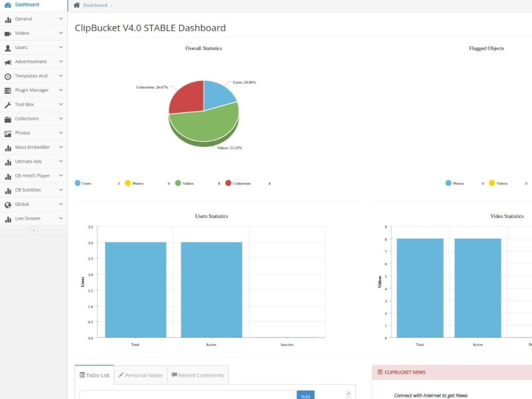The height and width of the screenshot is (399, 532).
Task: Switch to the Personal Notes tab
Action: point(140,375)
